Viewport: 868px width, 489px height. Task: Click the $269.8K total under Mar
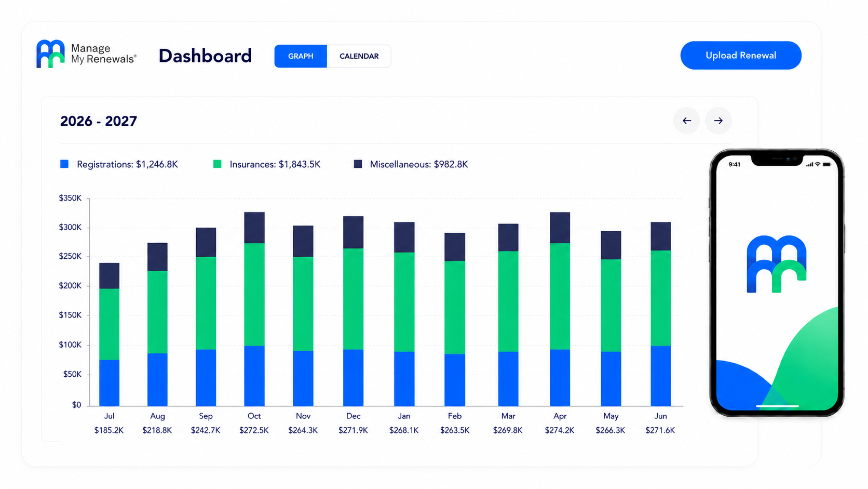pos(508,430)
